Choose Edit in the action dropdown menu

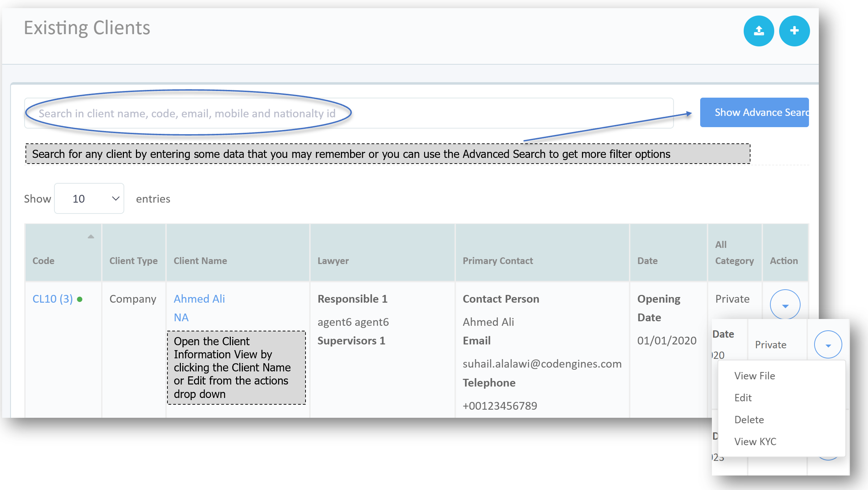(743, 398)
